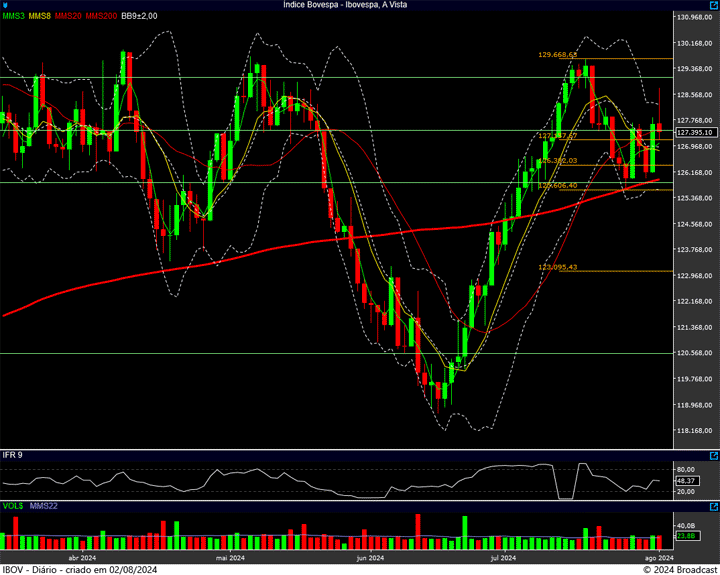Viewport: 720px width, 575px height.
Task: Select the MMS3 moving average label
Action: pos(14,16)
